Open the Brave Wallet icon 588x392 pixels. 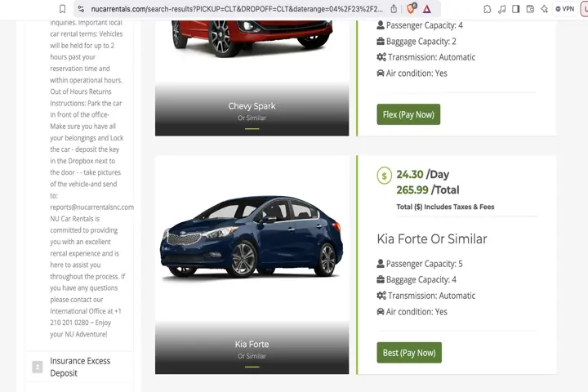coord(530,9)
